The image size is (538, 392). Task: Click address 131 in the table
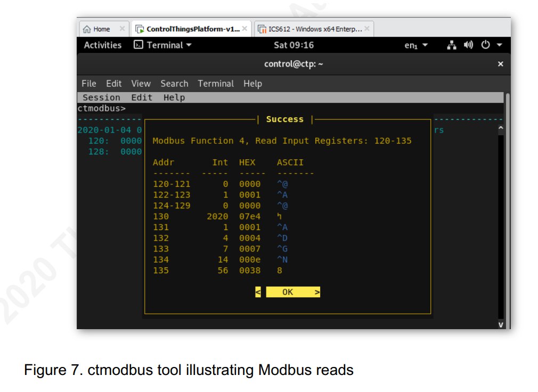coord(160,227)
